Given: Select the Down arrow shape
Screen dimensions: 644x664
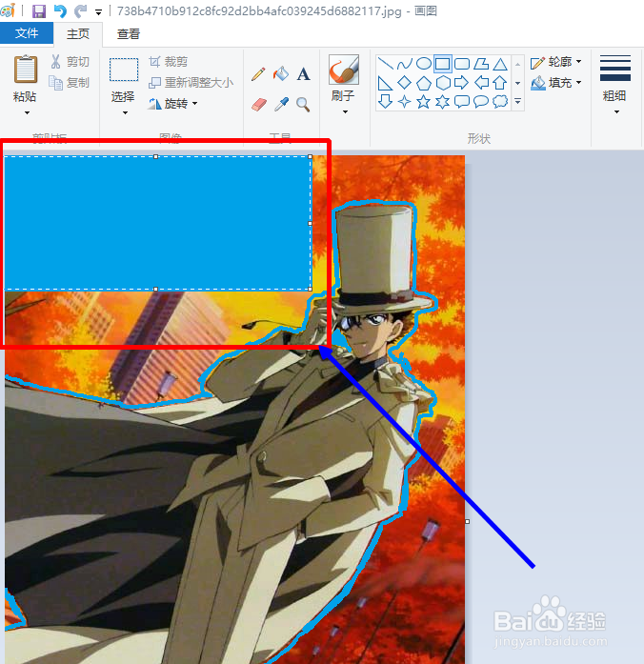Looking at the screenshot, I should click(x=385, y=102).
